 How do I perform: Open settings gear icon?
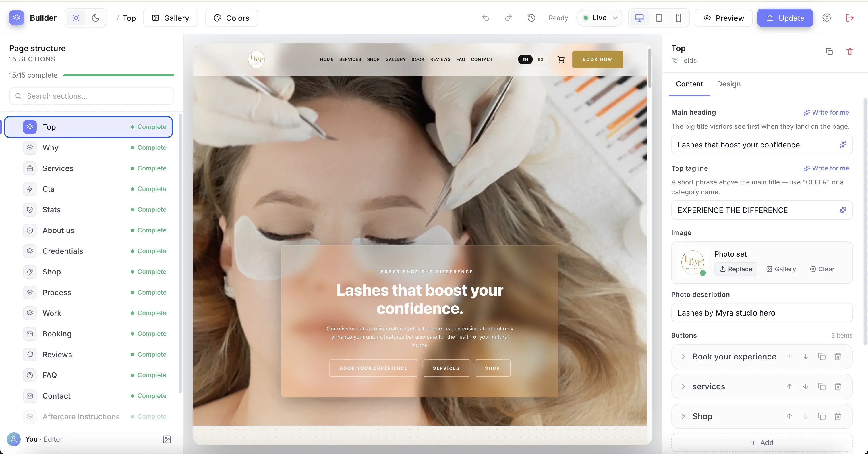827,18
